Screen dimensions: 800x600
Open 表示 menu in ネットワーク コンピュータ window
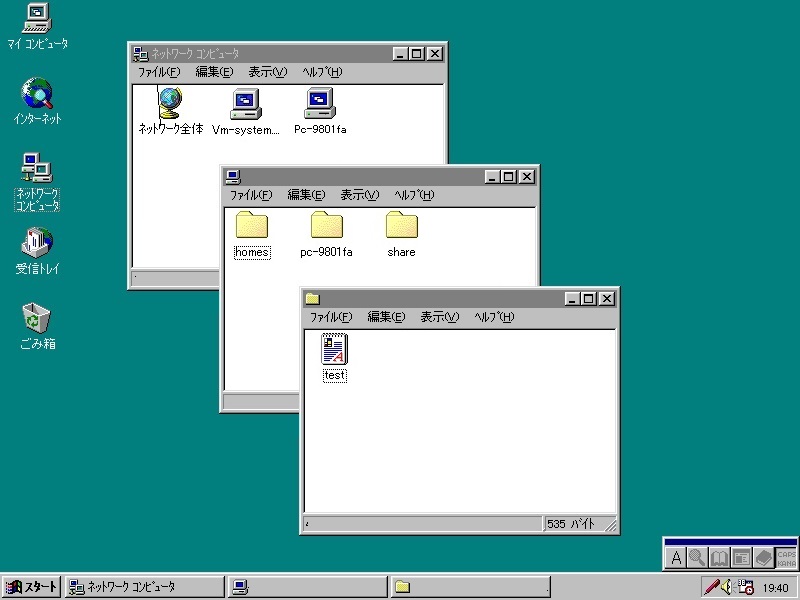267,72
